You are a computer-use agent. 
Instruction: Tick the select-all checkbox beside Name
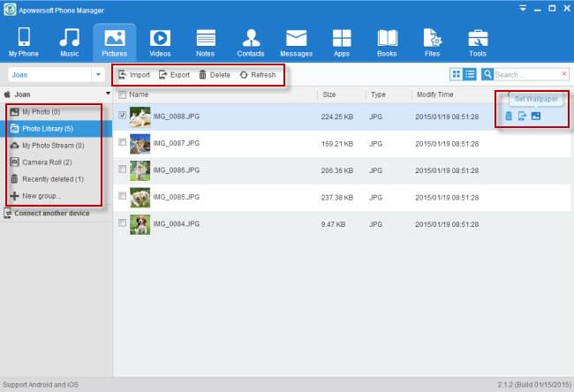pyautogui.click(x=122, y=94)
